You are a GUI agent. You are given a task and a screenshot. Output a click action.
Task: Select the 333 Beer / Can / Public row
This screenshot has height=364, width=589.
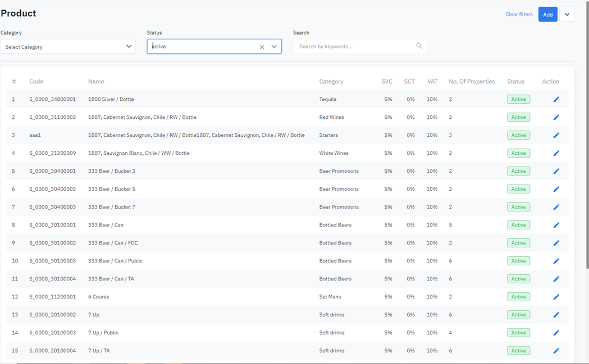(115, 261)
